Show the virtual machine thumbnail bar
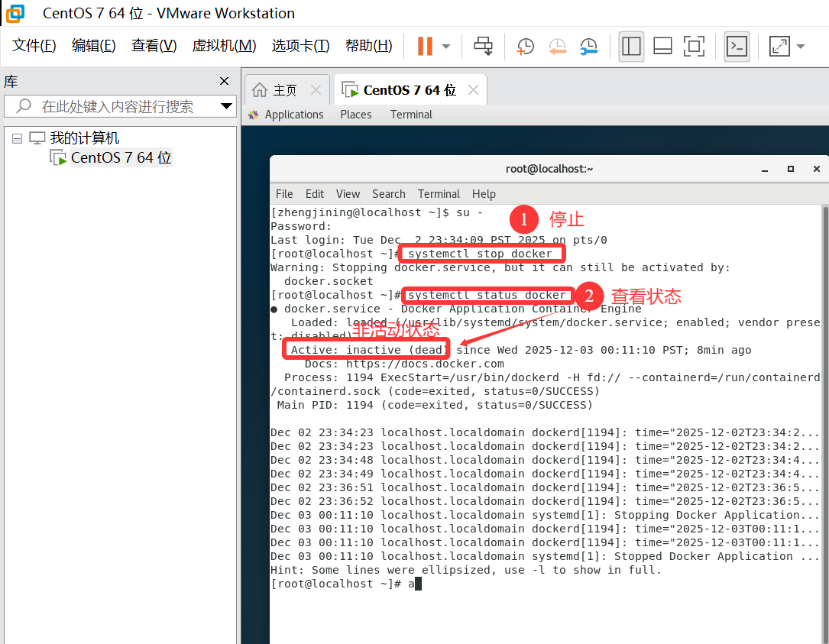 662,46
